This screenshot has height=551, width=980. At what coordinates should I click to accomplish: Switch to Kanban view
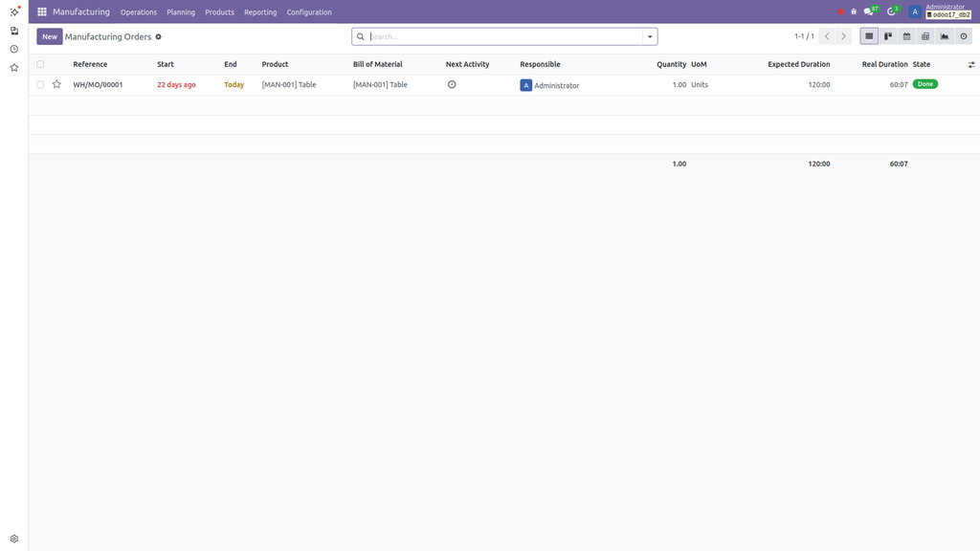tap(887, 36)
